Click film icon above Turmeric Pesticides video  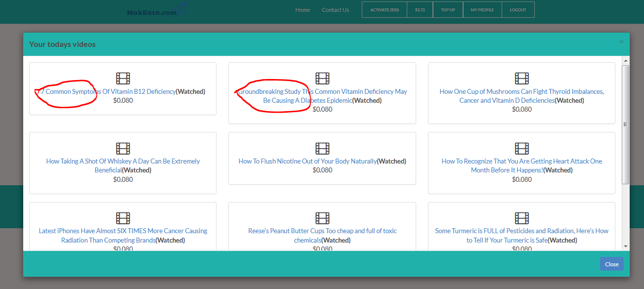click(522, 218)
